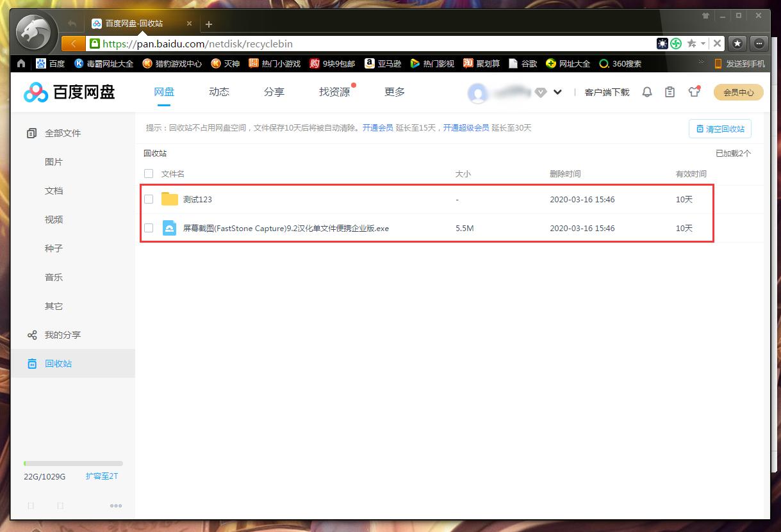
Task: Open the task list clipboard icon
Action: pos(670,92)
